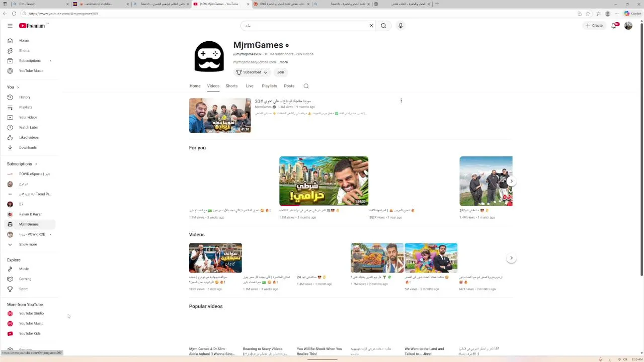Show more subscriptions
Viewport: 644px width, 362px height.
tap(28, 244)
